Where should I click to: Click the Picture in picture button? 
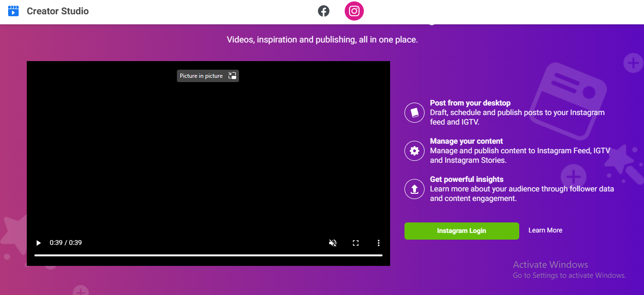click(x=208, y=76)
